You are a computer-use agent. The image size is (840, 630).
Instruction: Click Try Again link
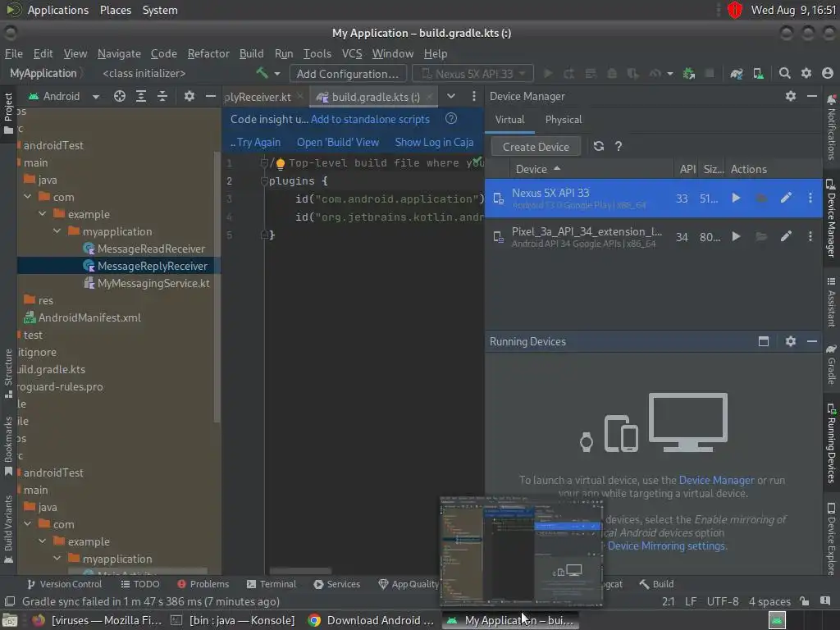pos(258,142)
